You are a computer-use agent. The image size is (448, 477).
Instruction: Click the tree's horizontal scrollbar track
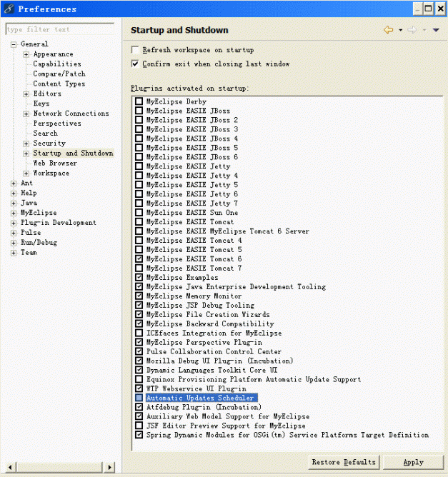pyautogui.click(x=59, y=467)
